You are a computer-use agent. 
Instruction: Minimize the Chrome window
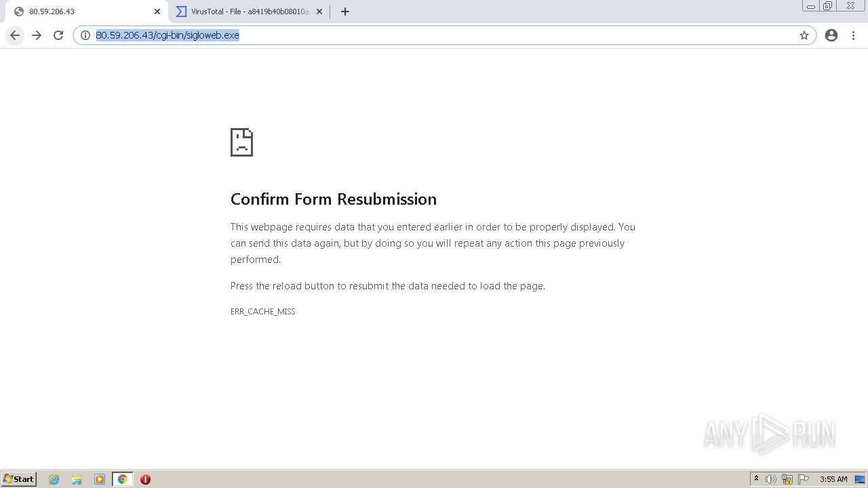pos(811,6)
